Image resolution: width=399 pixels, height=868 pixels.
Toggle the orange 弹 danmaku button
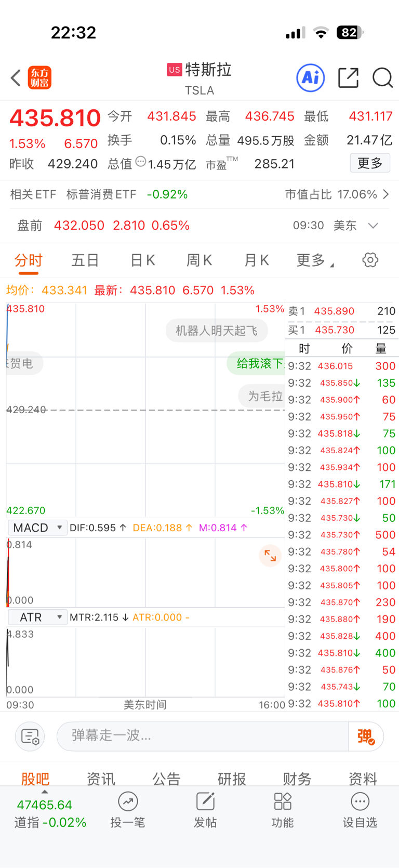[x=366, y=736]
